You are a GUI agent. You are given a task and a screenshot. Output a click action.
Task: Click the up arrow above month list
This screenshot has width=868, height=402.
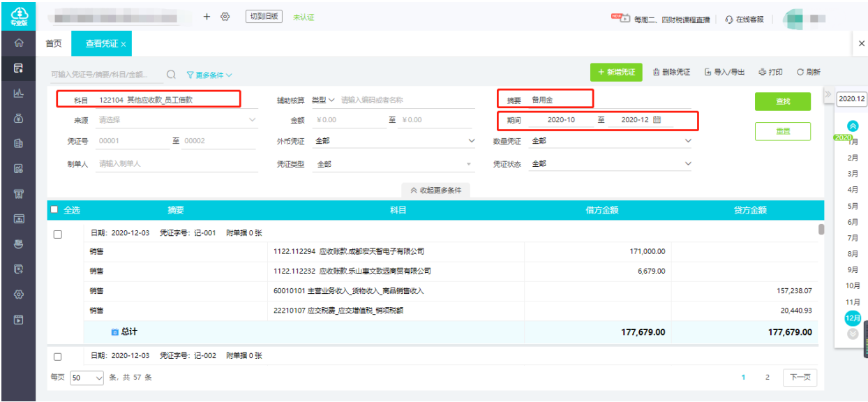(853, 126)
